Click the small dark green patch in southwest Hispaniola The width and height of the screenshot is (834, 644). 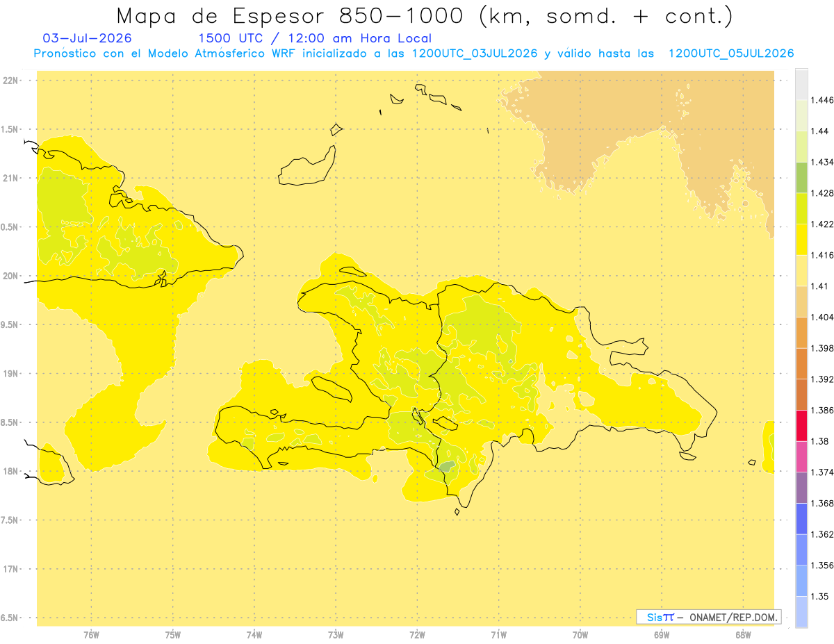(x=447, y=466)
